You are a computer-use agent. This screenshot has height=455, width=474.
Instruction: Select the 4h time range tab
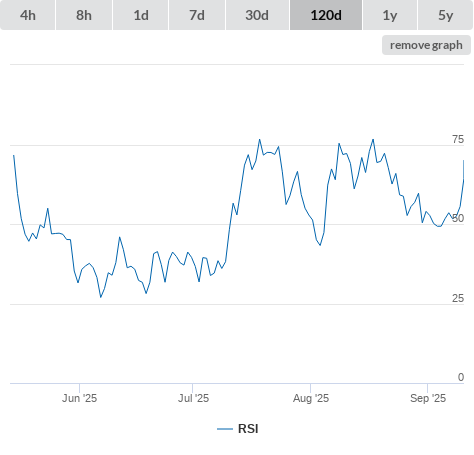28,15
